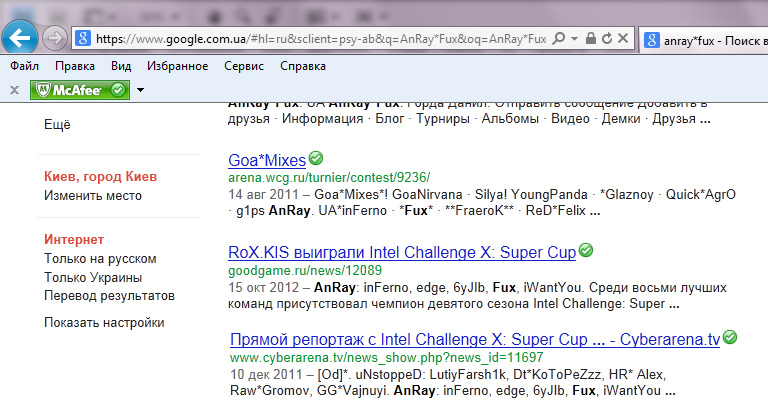768x408 pixels.
Task: Click the grey Forward arrow button
Action: click(x=54, y=38)
